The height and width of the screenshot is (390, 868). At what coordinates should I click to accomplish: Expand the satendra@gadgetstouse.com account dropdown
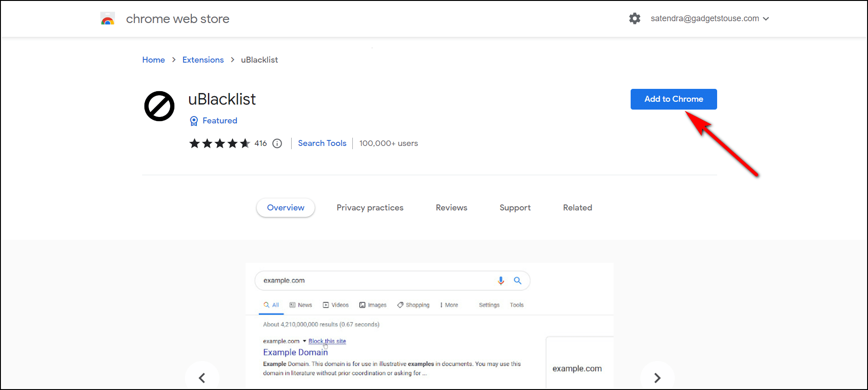710,18
